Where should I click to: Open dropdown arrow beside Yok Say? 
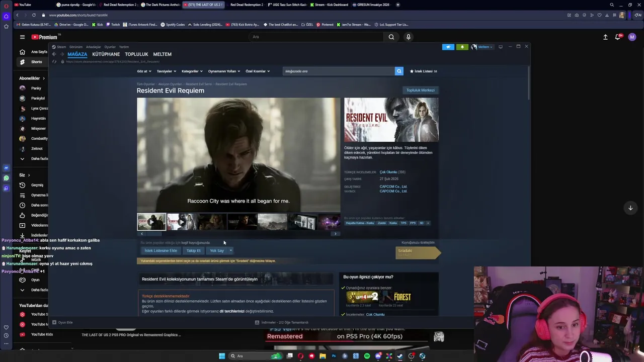[x=231, y=250]
